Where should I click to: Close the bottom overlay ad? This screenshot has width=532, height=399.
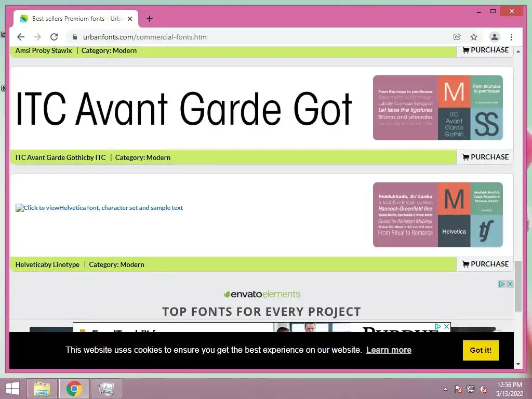pos(447,326)
